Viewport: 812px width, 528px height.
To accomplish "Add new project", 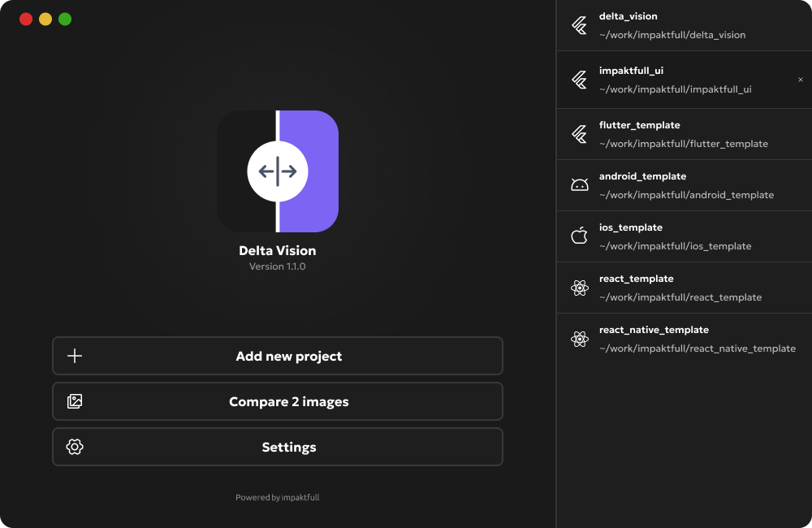I will click(x=278, y=356).
